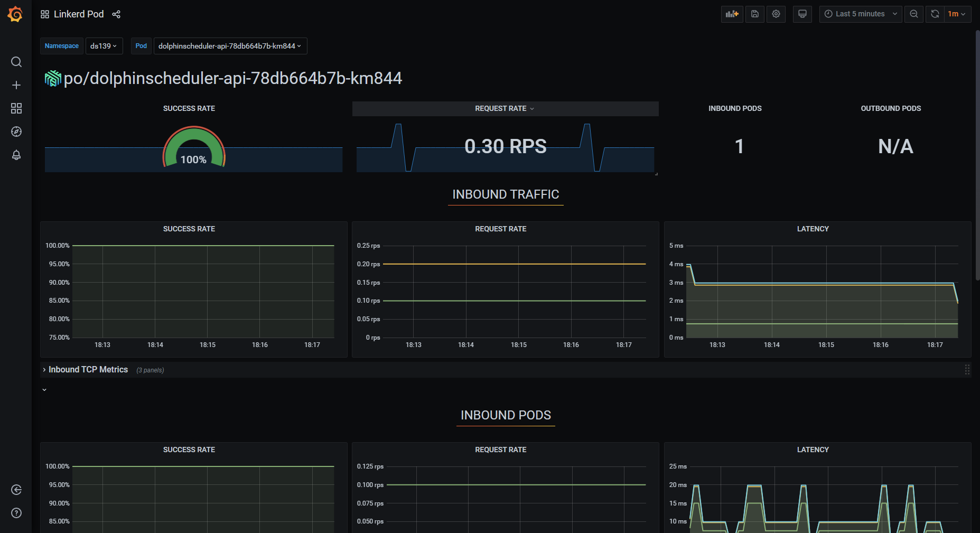980x533 pixels.
Task: Open the Dashboards grid icon in sidebar
Action: click(x=16, y=108)
